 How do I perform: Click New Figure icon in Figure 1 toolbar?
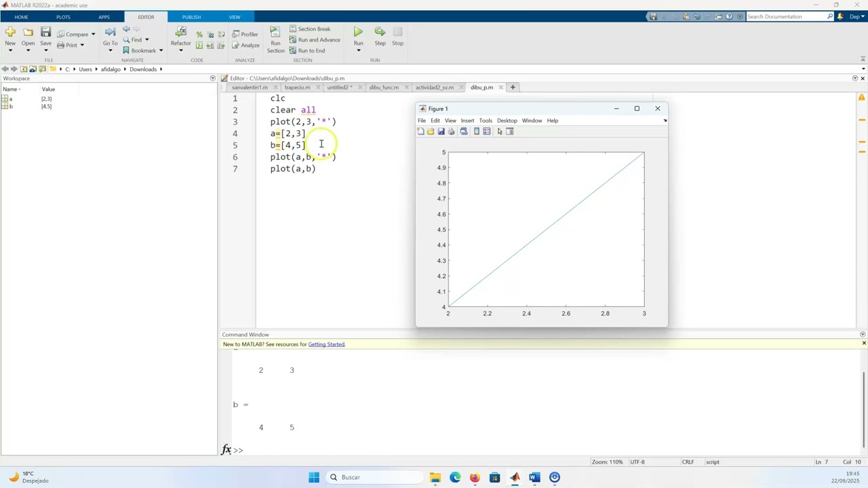point(420,131)
